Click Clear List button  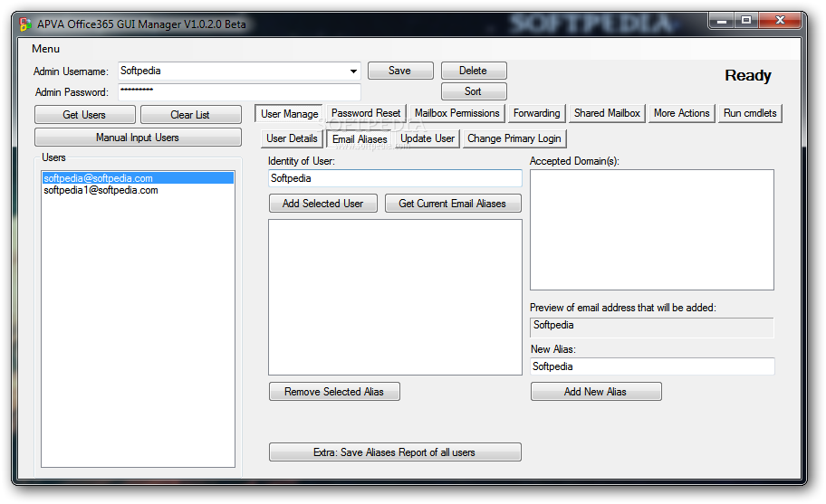coord(191,115)
